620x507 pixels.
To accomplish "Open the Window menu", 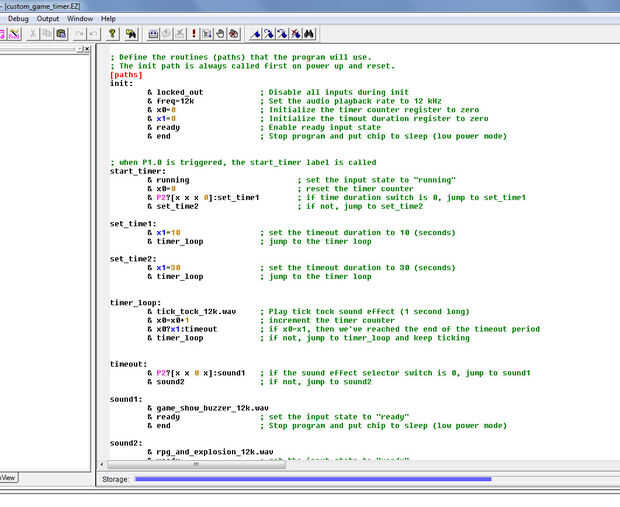I will pyautogui.click(x=80, y=19).
